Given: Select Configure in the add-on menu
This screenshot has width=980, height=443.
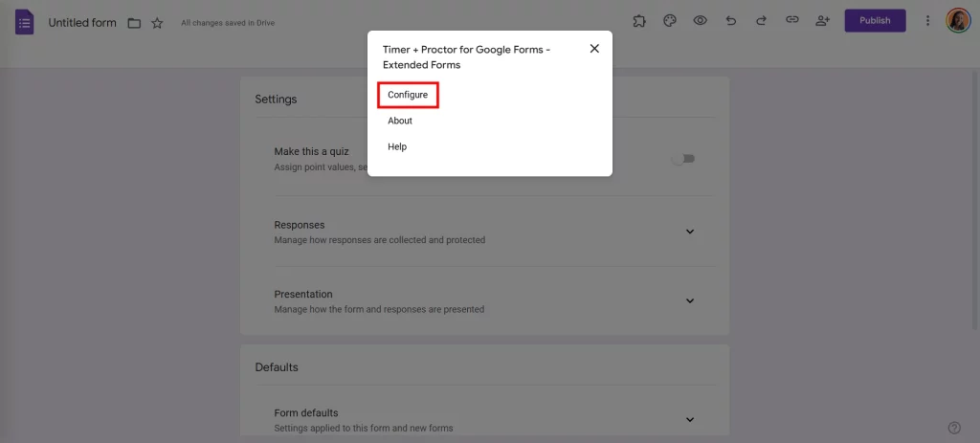Looking at the screenshot, I should [408, 95].
